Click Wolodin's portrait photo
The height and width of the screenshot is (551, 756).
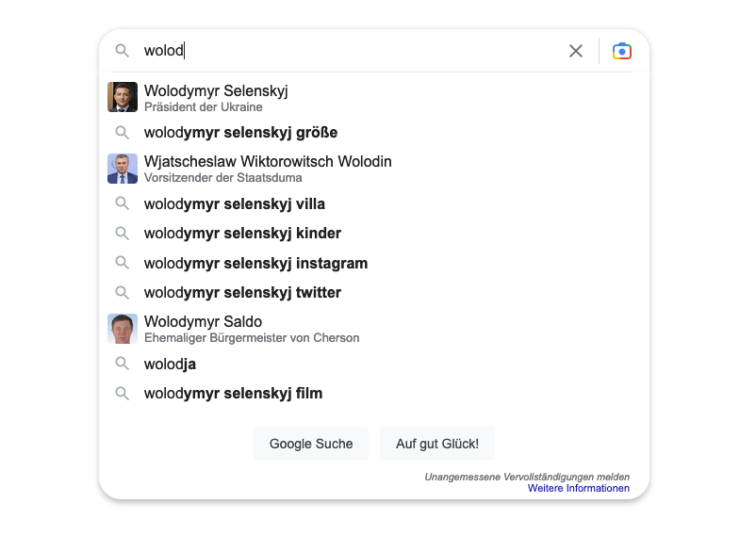(123, 169)
